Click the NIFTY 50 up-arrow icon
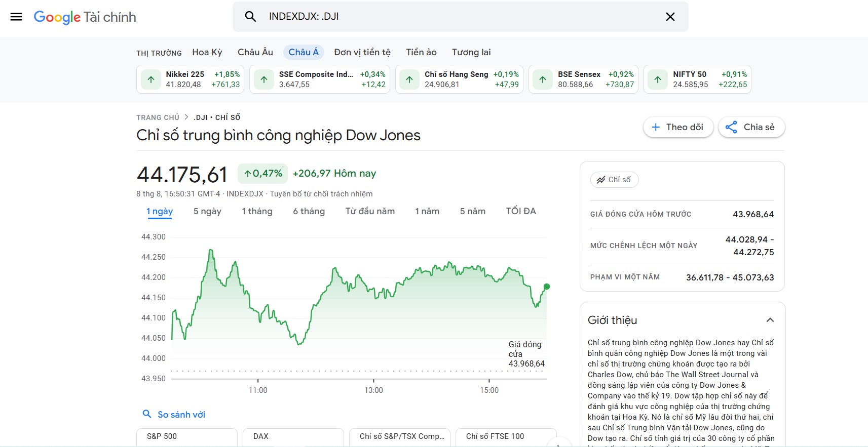This screenshot has height=447, width=868. point(658,79)
